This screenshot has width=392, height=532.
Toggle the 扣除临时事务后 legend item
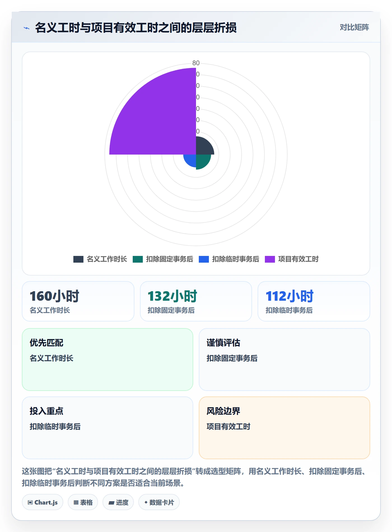coord(229,259)
